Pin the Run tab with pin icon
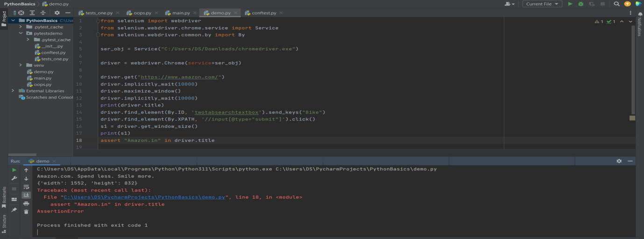This screenshot has width=644, height=239. [x=14, y=210]
